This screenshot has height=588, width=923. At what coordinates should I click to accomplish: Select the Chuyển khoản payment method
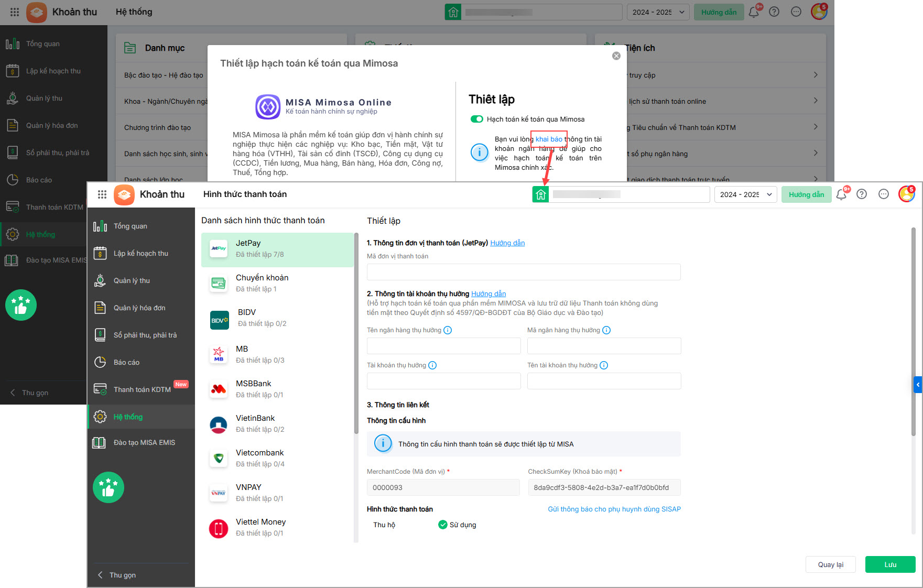[x=277, y=284]
